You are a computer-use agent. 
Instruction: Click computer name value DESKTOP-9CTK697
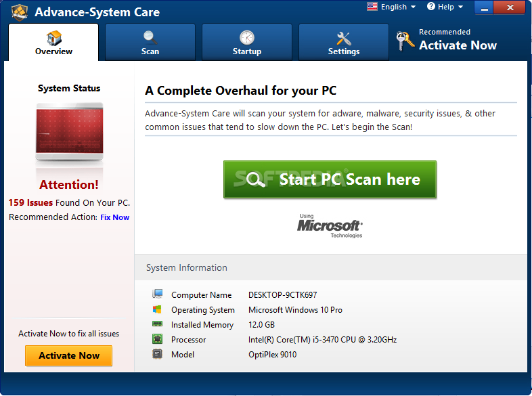point(283,295)
